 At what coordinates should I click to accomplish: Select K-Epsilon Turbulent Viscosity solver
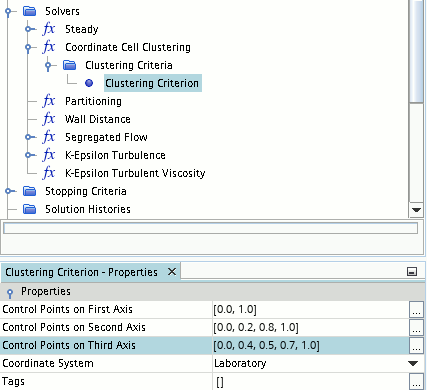click(x=135, y=173)
